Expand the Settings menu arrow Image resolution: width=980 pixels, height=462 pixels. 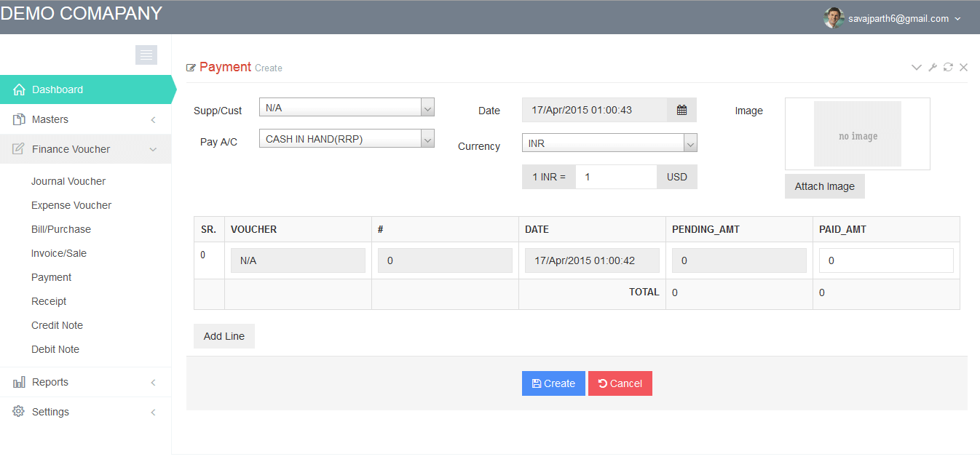point(153,412)
